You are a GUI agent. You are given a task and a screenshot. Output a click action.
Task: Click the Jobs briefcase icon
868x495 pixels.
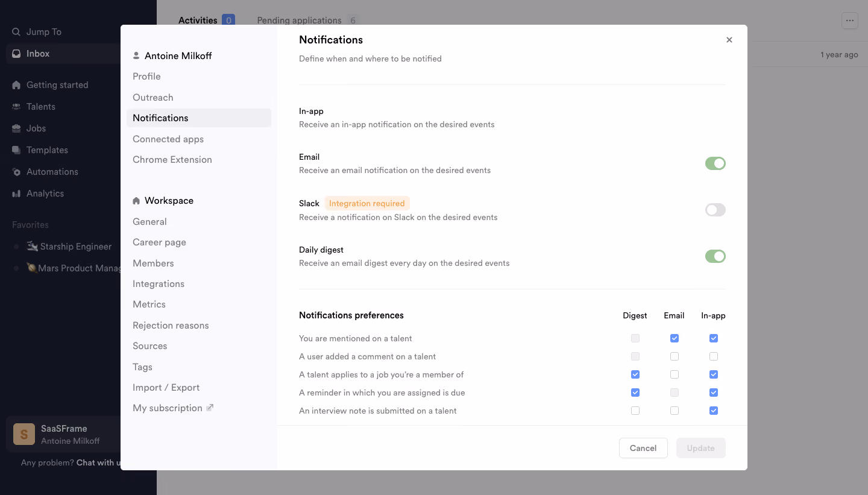[x=16, y=128]
